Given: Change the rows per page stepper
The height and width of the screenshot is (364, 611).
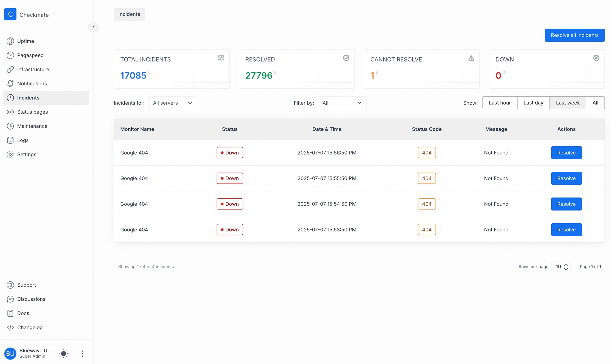Looking at the screenshot, I should (x=566, y=266).
